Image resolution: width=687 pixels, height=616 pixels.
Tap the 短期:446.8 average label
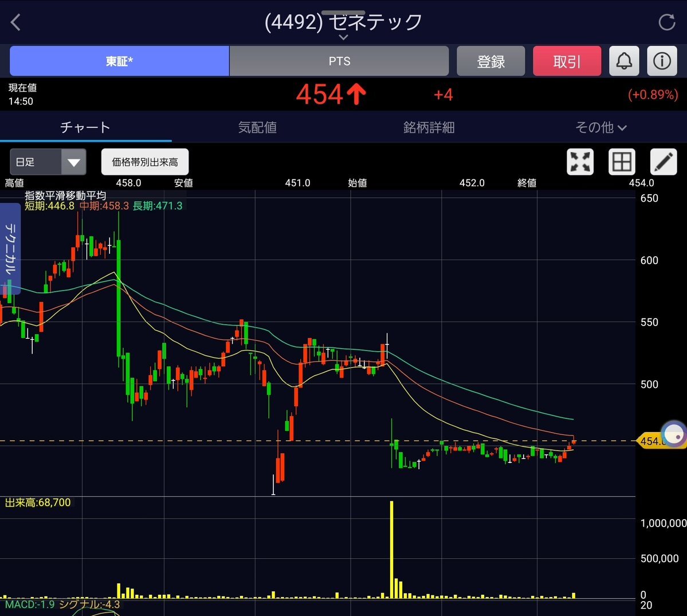(x=49, y=206)
